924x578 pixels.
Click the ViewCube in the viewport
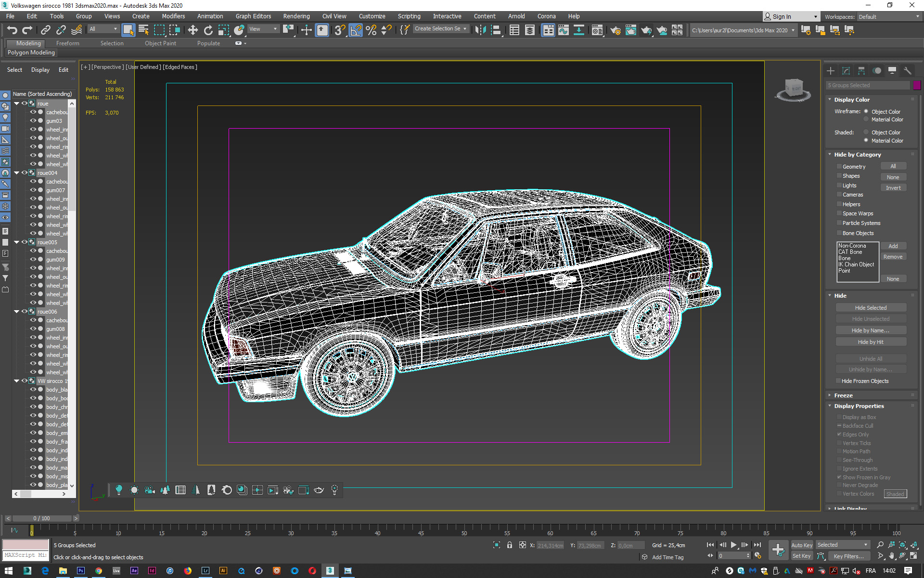point(793,90)
